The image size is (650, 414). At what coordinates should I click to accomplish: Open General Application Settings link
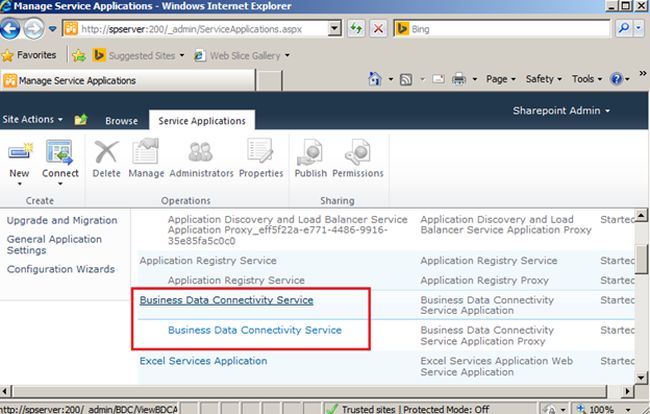point(54,245)
